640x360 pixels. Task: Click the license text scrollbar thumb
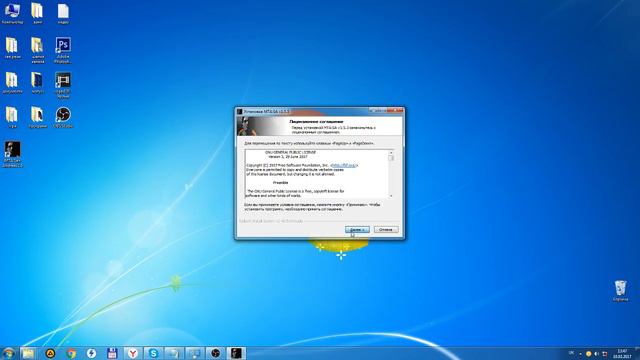[x=391, y=158]
